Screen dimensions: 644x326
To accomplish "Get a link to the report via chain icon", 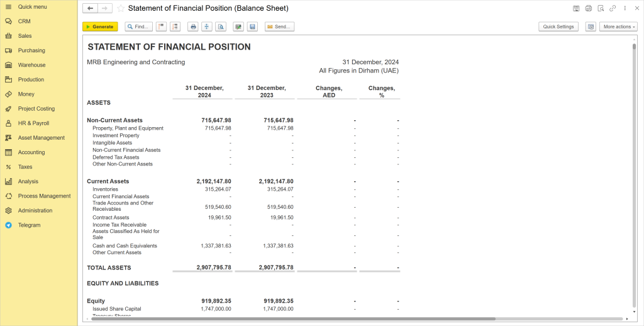I will [613, 8].
